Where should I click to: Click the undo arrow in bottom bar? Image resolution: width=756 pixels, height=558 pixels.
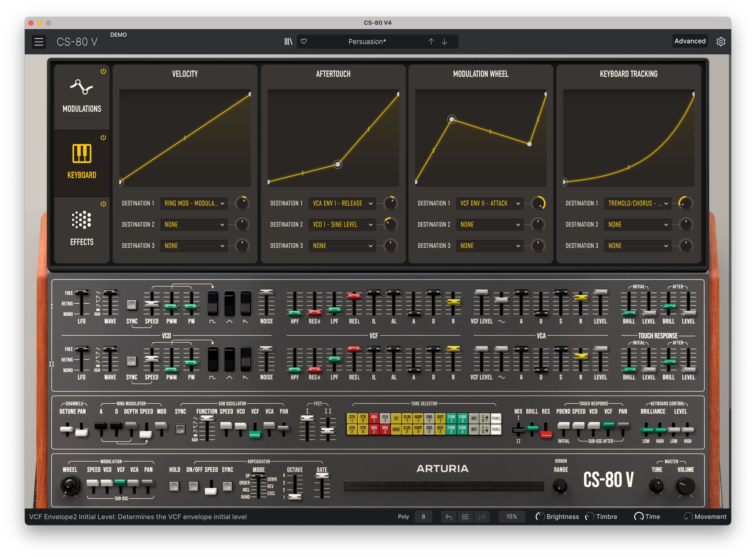coord(449,517)
